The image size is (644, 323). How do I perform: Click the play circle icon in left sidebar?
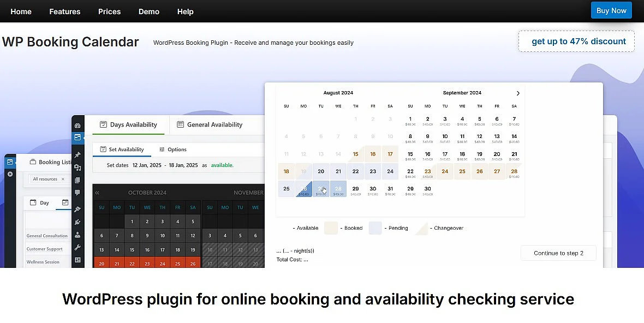[10, 174]
